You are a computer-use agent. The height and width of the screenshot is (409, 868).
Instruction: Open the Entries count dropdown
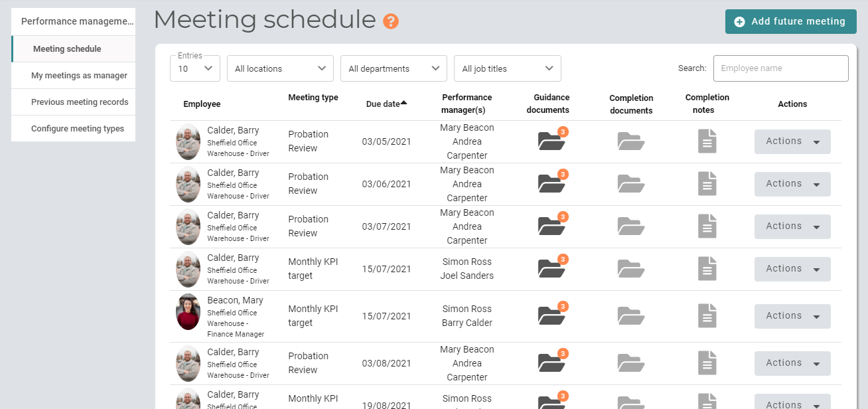point(195,68)
